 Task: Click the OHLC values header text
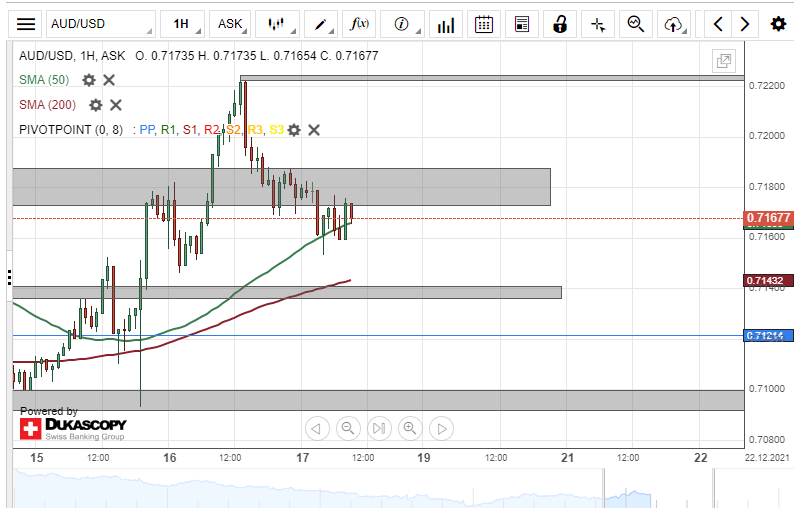257,56
